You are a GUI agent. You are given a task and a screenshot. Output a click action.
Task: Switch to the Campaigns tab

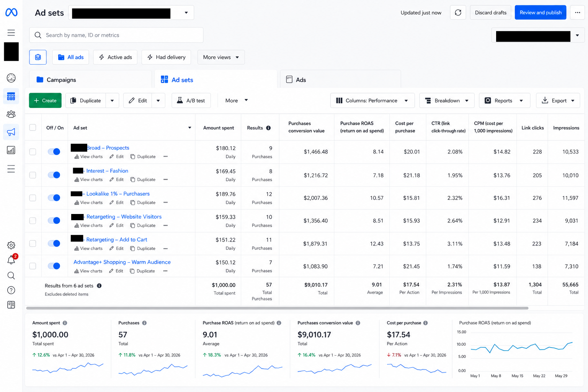tap(90, 80)
